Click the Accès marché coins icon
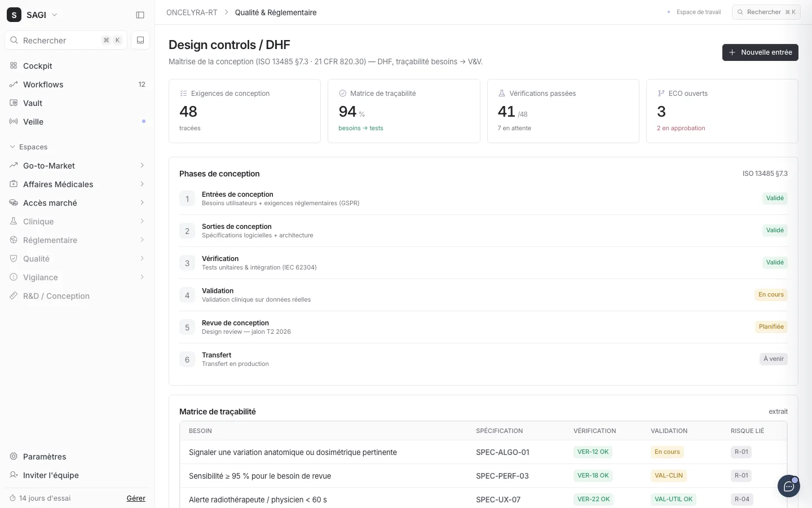Viewport: 812px width, 508px height. point(14,202)
